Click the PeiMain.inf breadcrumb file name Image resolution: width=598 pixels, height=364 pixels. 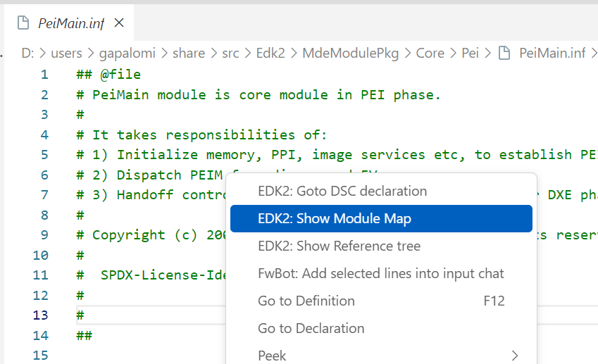coord(552,53)
